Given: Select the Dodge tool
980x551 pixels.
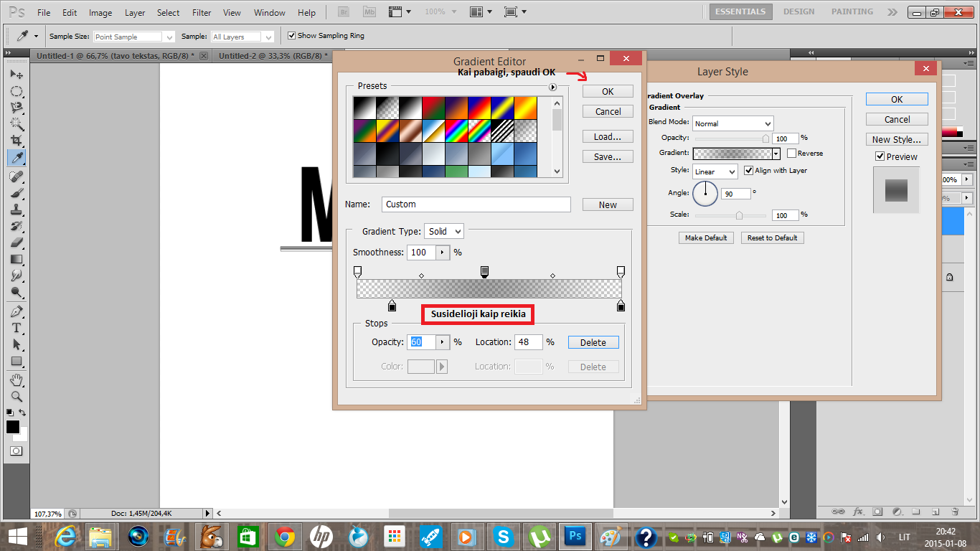Looking at the screenshot, I should tap(16, 292).
